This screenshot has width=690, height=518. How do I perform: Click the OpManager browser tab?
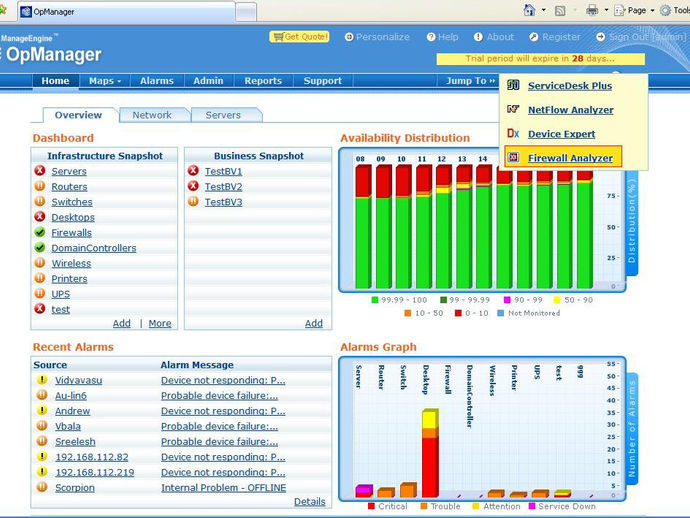[x=126, y=12]
